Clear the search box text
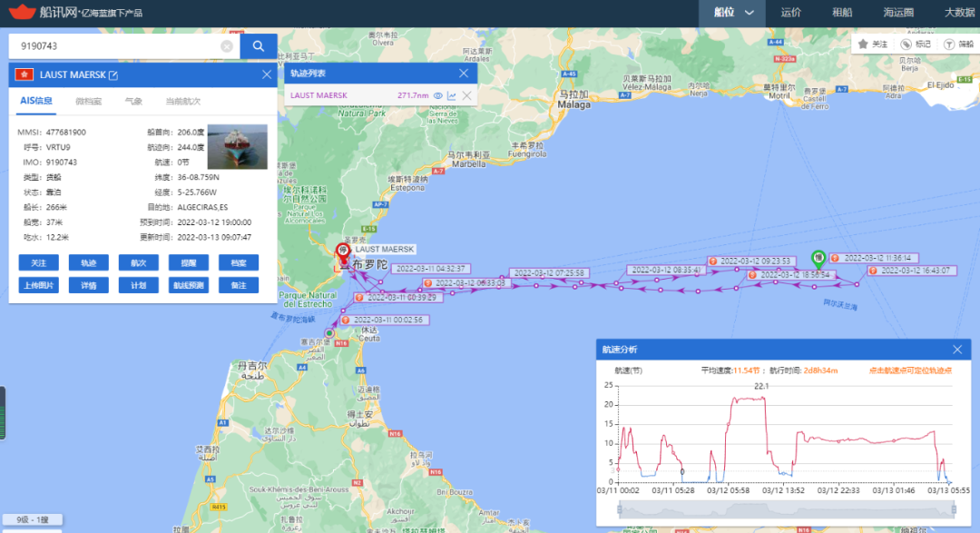 tap(227, 46)
